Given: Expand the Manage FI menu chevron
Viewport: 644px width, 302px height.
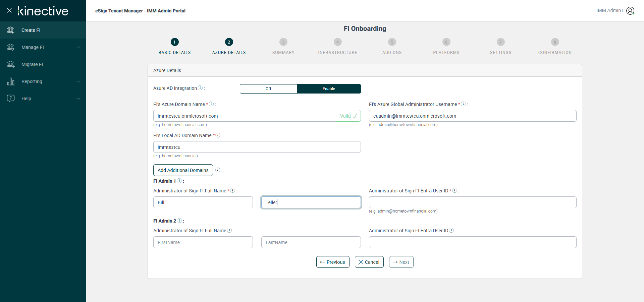Looking at the screenshot, I should 78,47.
